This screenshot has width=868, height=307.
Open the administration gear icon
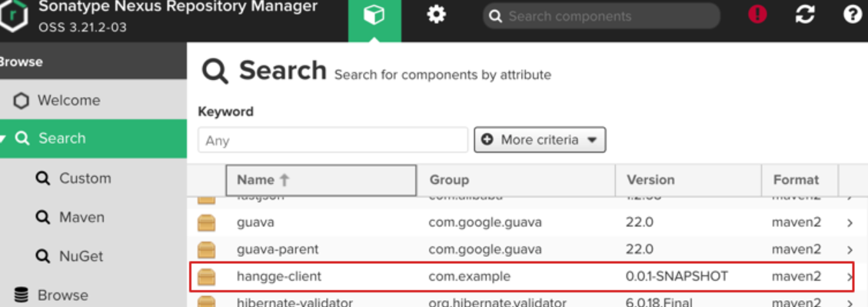tap(437, 15)
